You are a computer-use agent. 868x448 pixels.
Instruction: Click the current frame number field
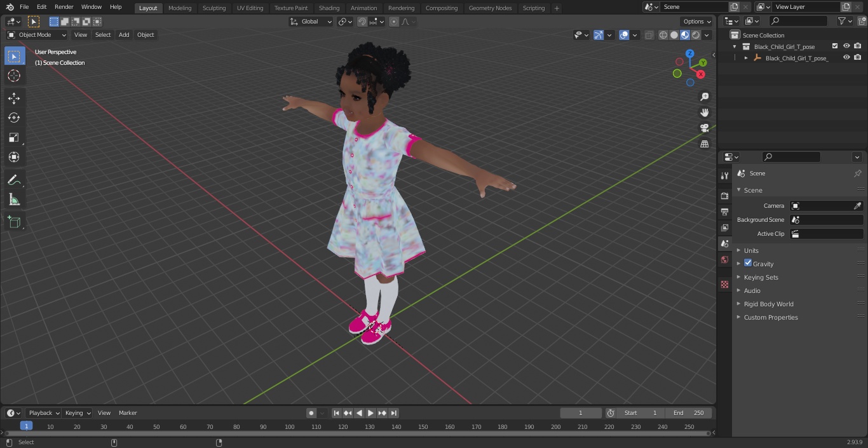[581, 413]
